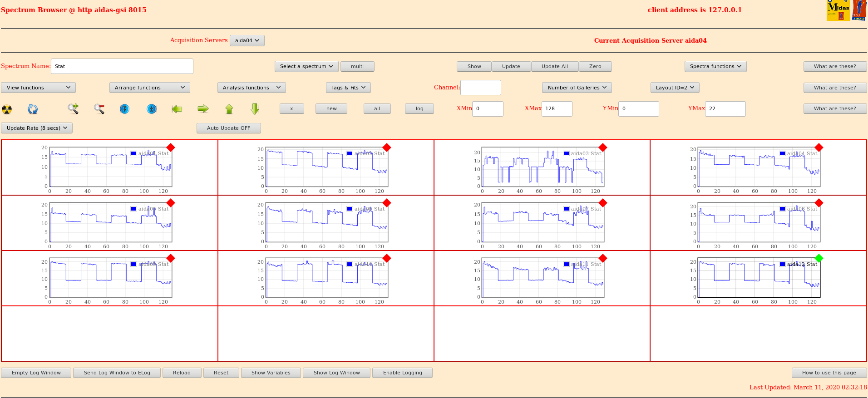868x398 pixels.
Task: Click the zoom-out magnifier with red minus
Action: 99,108
